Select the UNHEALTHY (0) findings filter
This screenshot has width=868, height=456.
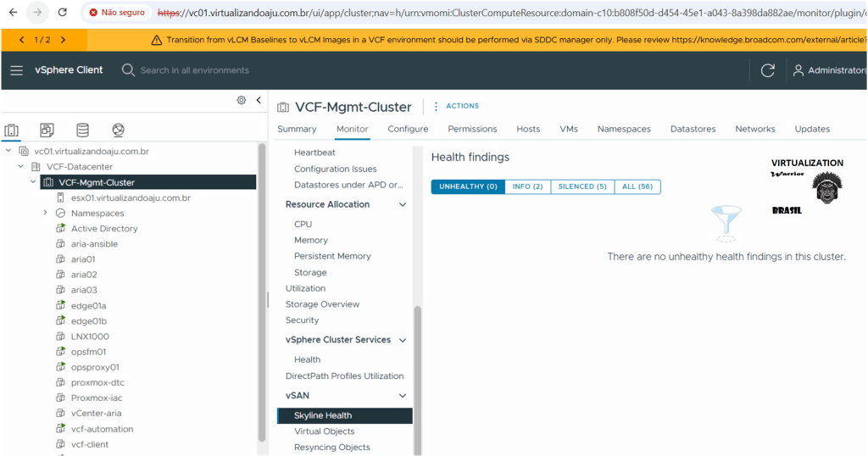[x=467, y=186]
